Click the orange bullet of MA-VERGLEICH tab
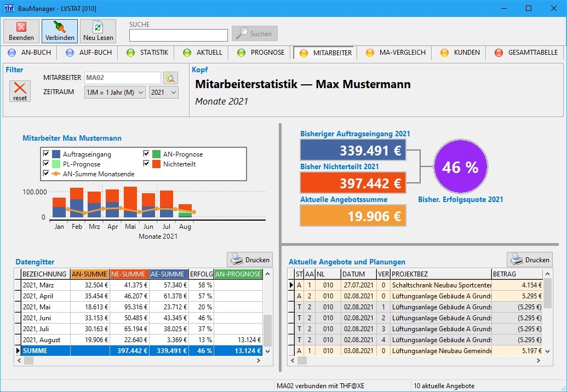 (370, 53)
